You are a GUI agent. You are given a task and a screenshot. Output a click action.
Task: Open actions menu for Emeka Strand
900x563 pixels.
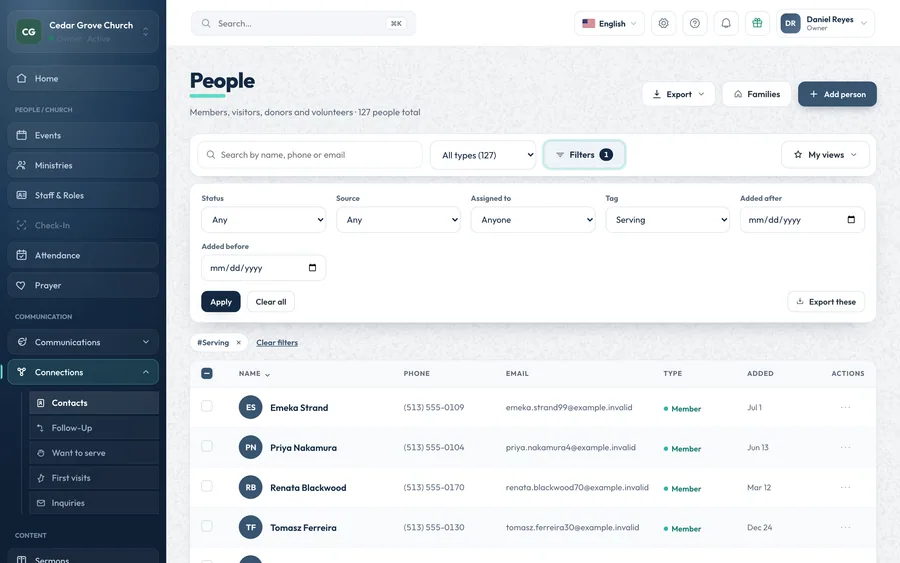[845, 407]
